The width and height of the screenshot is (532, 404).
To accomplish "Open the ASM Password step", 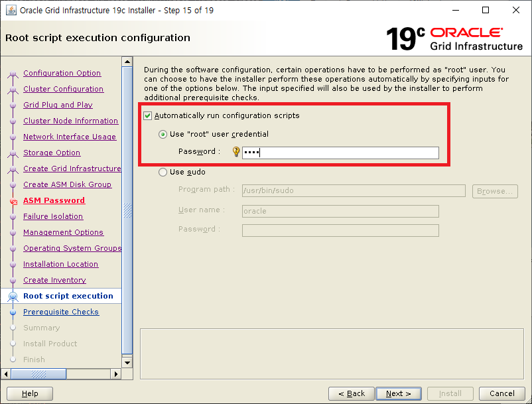I will point(54,200).
